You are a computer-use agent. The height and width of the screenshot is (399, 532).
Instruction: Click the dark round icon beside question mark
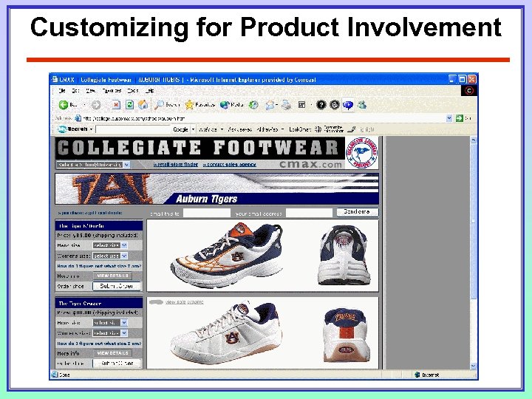tap(335, 105)
